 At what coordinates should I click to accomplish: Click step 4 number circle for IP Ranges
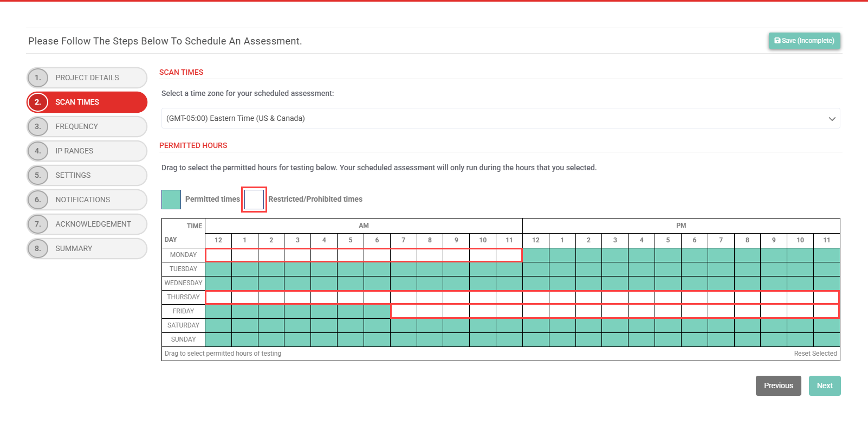(x=38, y=151)
